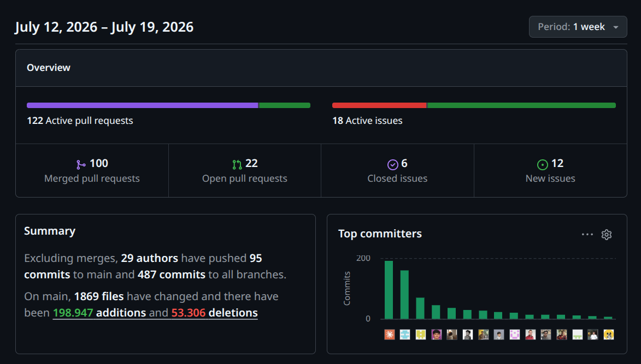Click the purple merged pull requests icon
The height and width of the screenshot is (364, 641).
point(81,164)
